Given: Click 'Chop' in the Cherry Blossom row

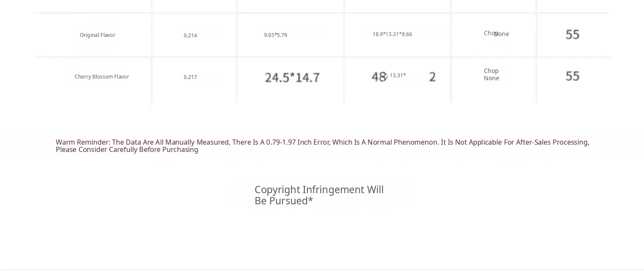Looking at the screenshot, I should [491, 71].
